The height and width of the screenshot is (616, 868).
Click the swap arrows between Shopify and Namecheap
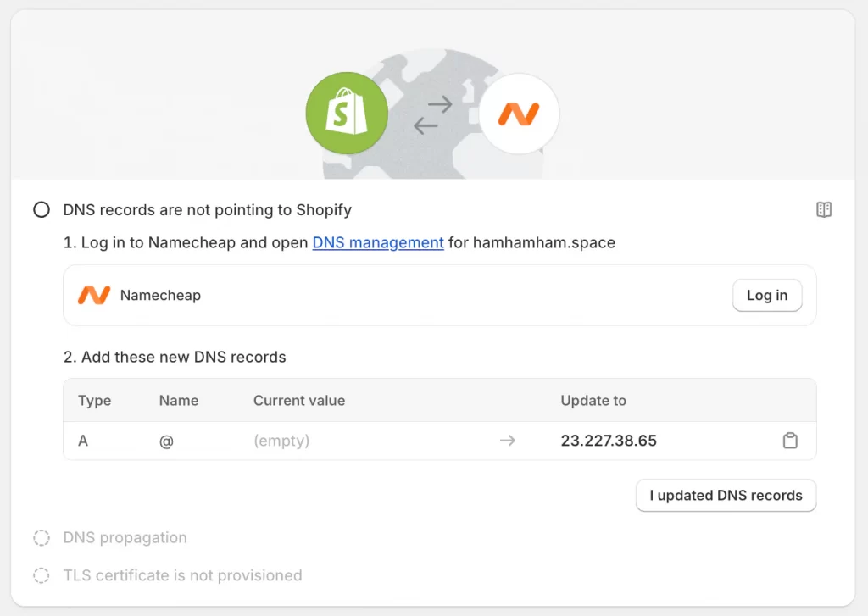(x=434, y=115)
